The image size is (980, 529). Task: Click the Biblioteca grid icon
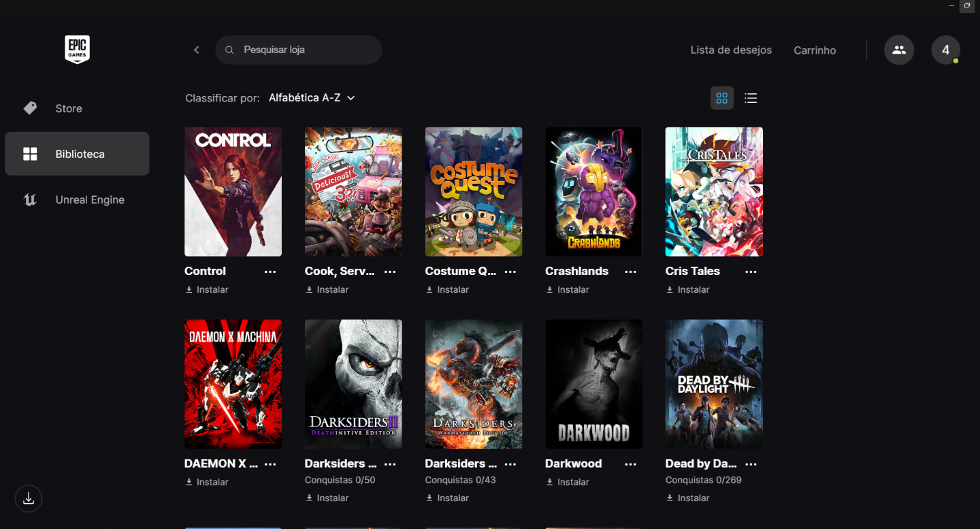click(x=30, y=154)
